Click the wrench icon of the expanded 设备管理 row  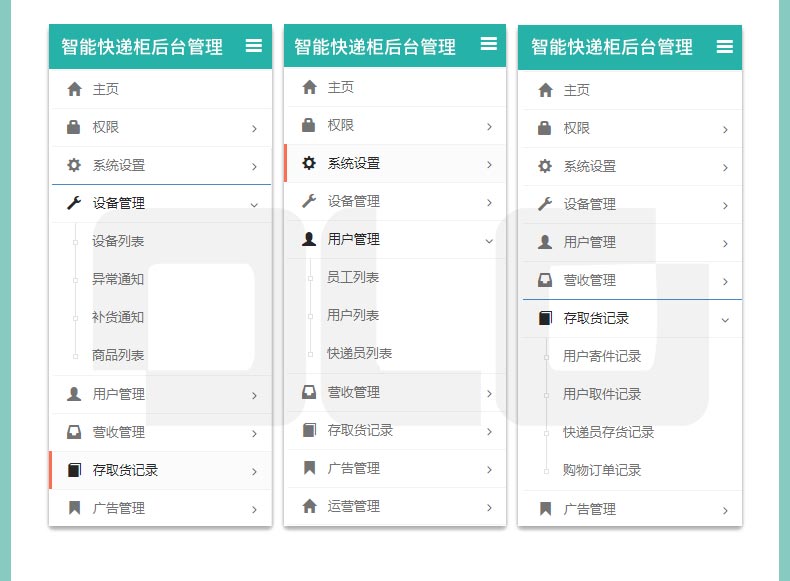tap(74, 203)
